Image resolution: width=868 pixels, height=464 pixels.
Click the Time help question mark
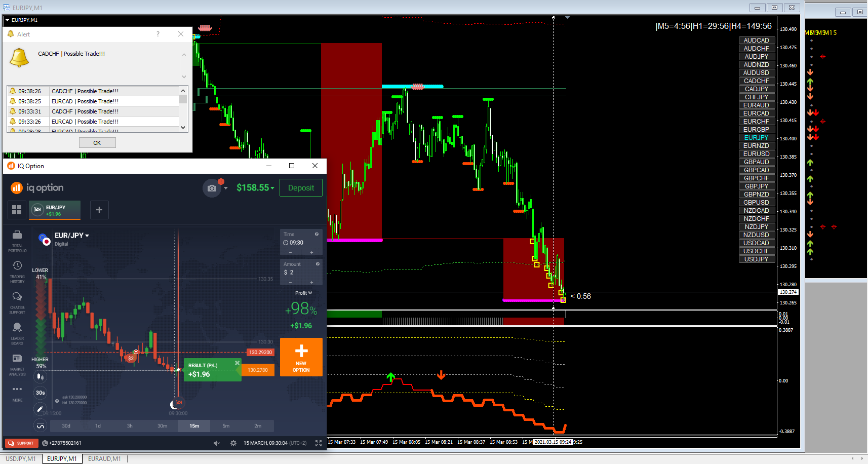click(x=317, y=234)
